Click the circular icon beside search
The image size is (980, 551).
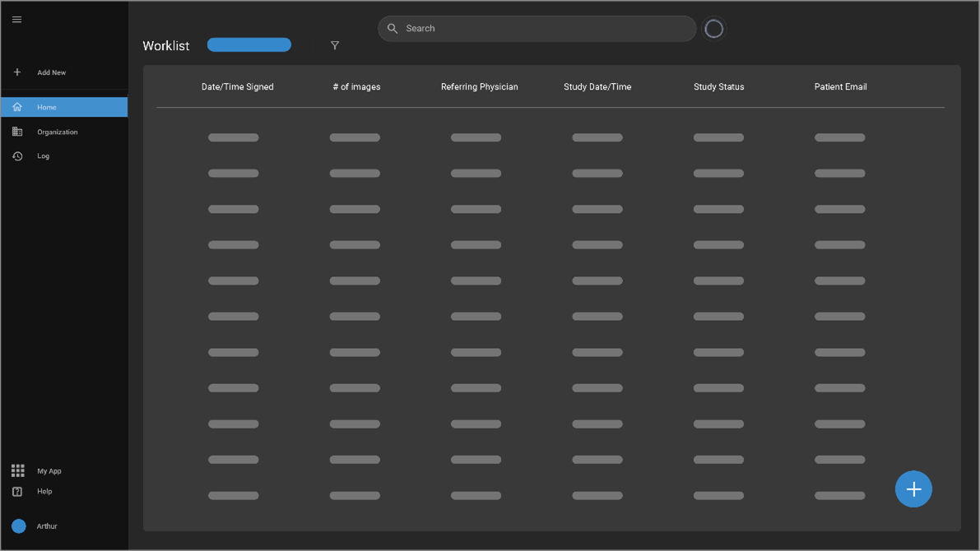(714, 29)
